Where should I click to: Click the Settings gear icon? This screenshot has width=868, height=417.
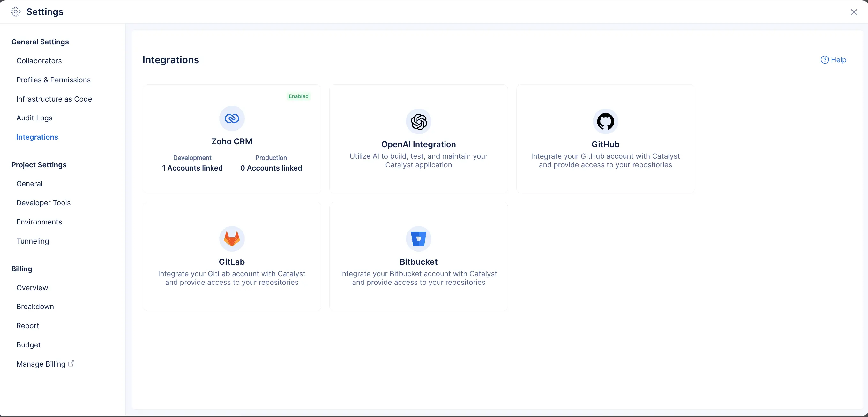pos(16,12)
